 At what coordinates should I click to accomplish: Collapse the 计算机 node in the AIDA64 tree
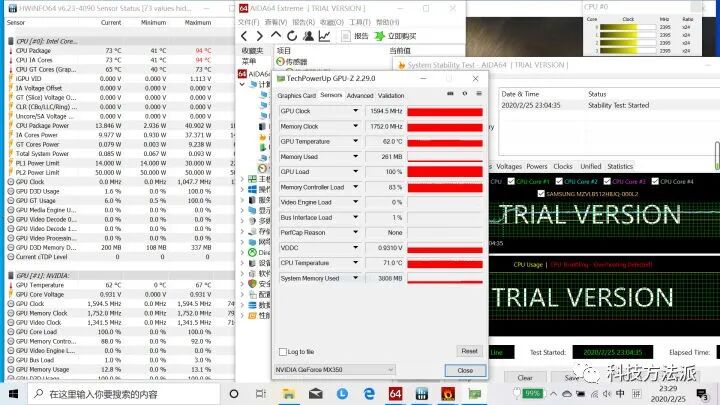[x=242, y=84]
